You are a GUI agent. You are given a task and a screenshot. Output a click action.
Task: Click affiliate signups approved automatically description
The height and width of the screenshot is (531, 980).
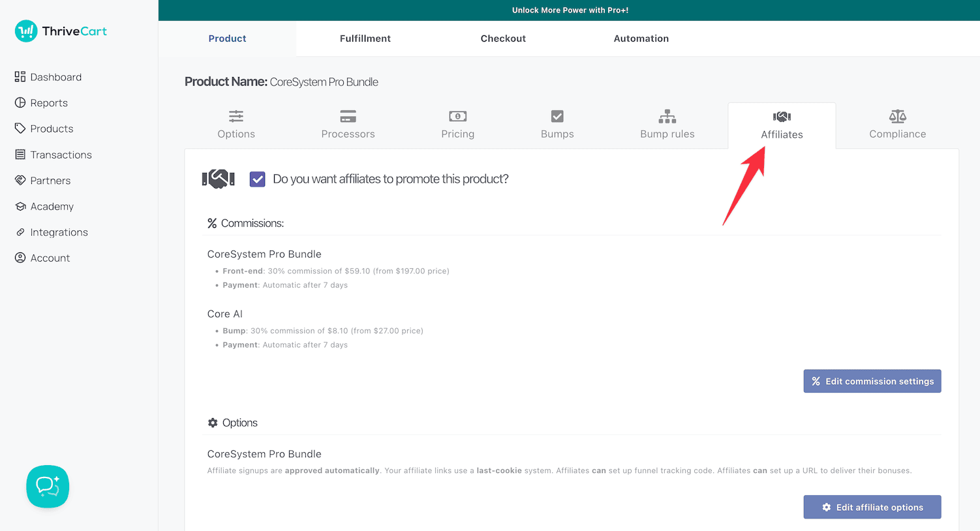click(559, 470)
